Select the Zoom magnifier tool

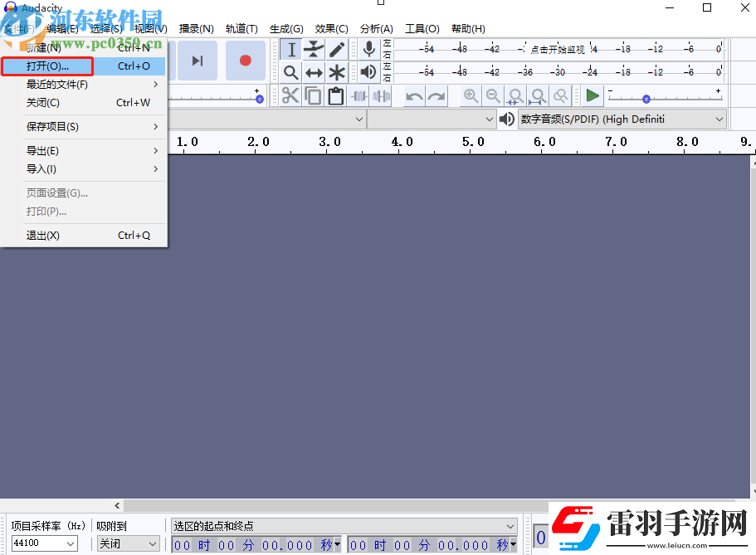(291, 73)
